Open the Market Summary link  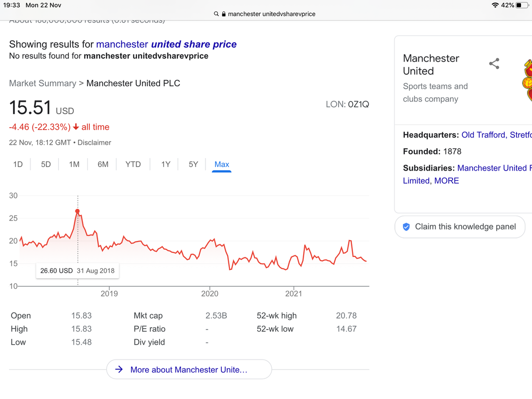[x=43, y=83]
